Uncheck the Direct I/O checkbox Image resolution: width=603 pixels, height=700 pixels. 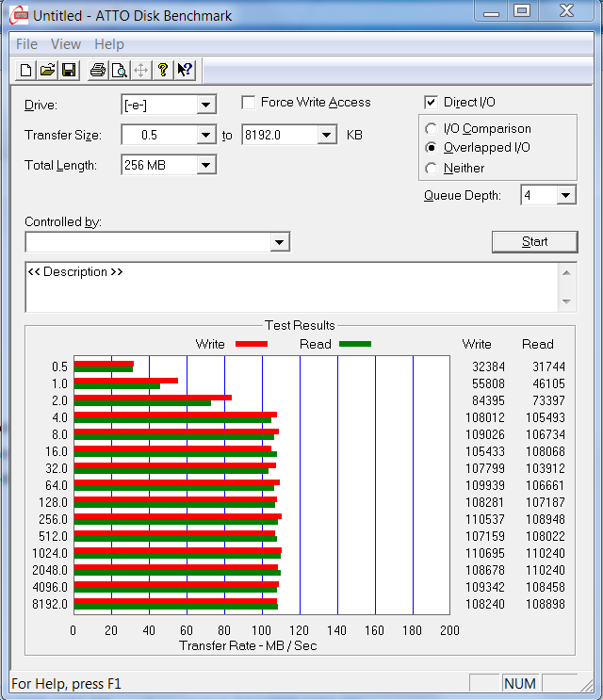[x=432, y=103]
